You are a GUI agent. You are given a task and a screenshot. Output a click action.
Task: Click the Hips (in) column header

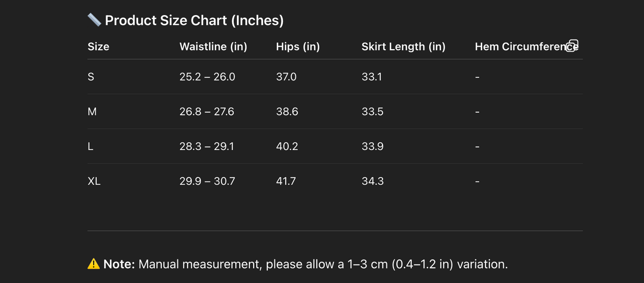point(298,47)
